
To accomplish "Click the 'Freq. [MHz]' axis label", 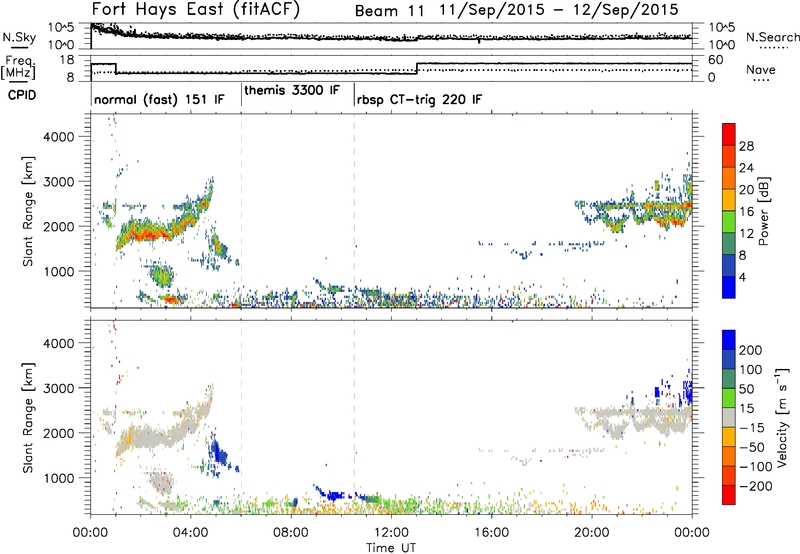I will [19, 67].
